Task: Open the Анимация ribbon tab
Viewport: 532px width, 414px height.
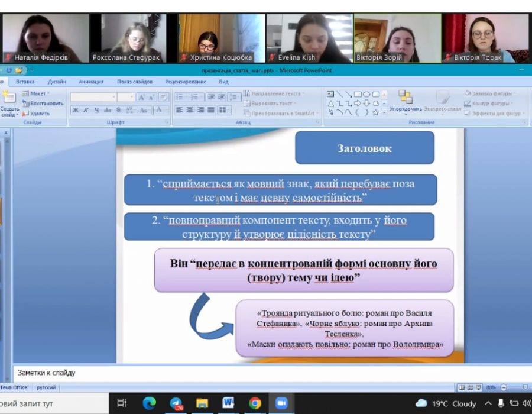Action: [x=90, y=82]
